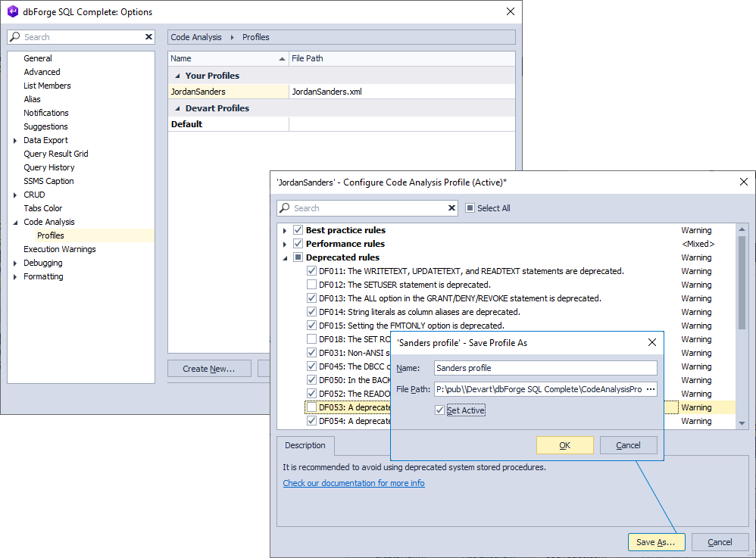Click the File Path column header
The image size is (756, 558).
coord(401,58)
